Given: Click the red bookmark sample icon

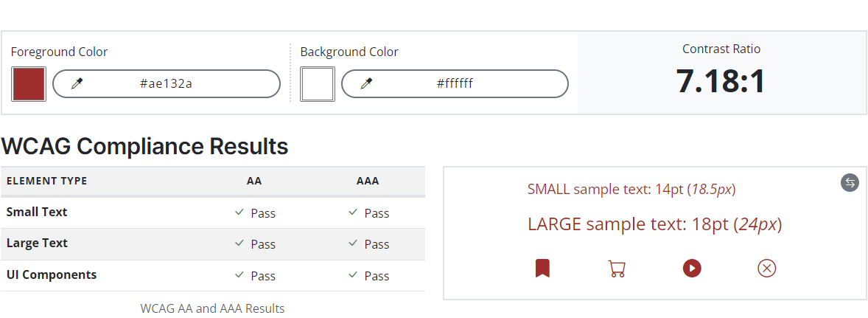Looking at the screenshot, I should pyautogui.click(x=542, y=268).
